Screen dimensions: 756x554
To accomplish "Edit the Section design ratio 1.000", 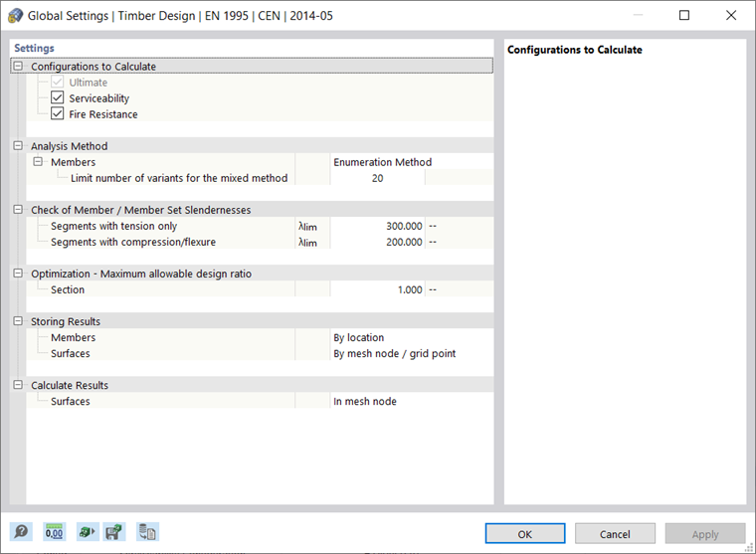I will click(x=378, y=289).
